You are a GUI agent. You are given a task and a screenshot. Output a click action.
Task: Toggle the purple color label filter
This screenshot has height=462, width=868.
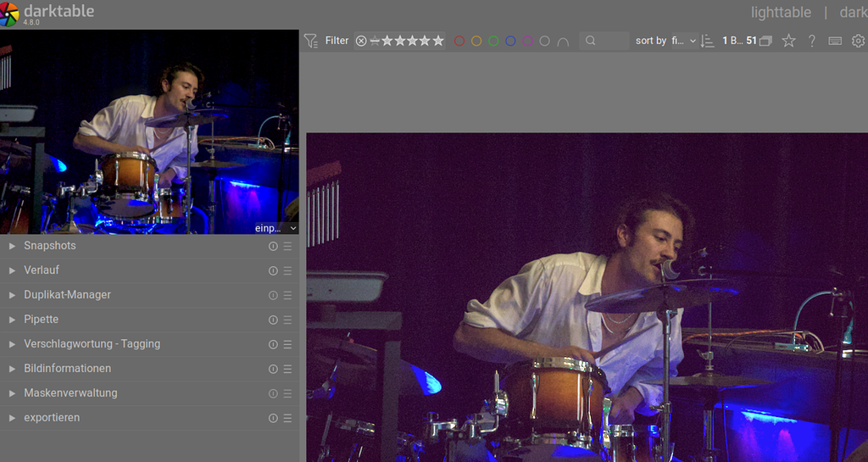[527, 41]
